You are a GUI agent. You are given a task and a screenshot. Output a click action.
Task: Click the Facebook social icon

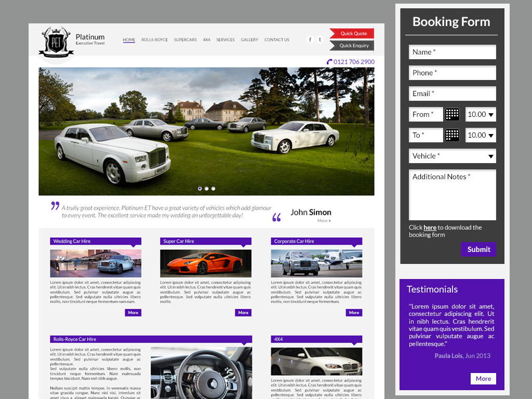pyautogui.click(x=310, y=39)
